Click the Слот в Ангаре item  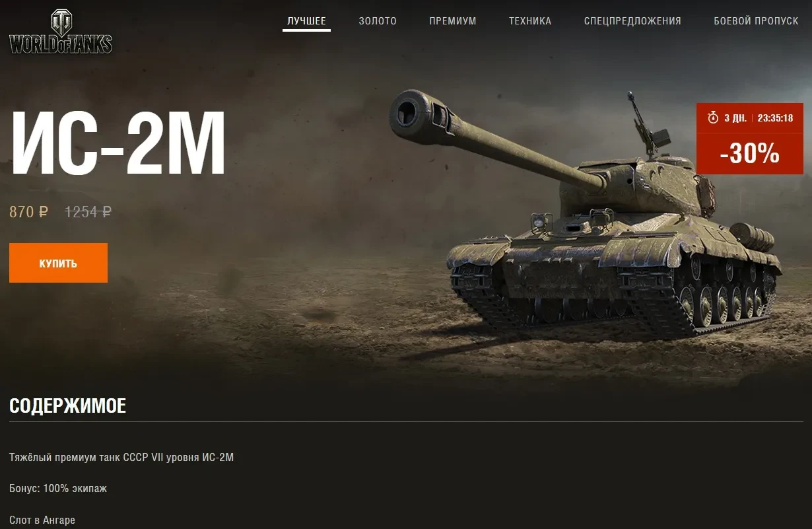[x=42, y=520]
